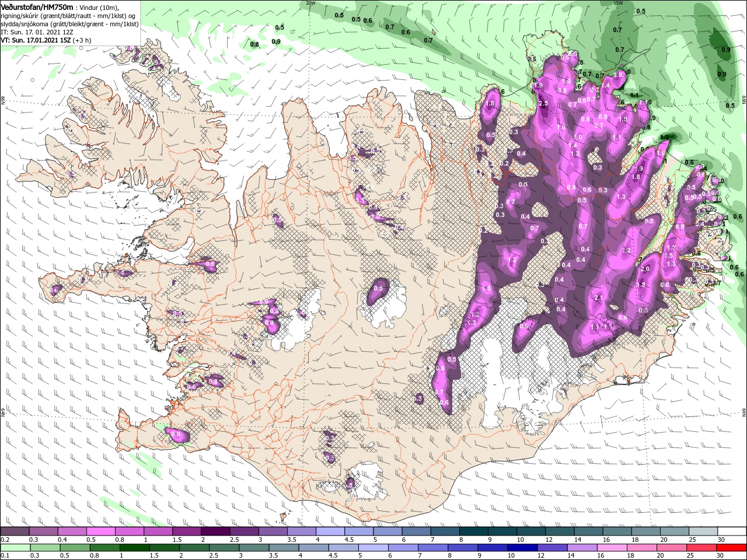The width and height of the screenshot is (747, 560).
Task: Pick the darkest purple 2 swatch in upper legend
Action: pyautogui.click(x=215, y=531)
